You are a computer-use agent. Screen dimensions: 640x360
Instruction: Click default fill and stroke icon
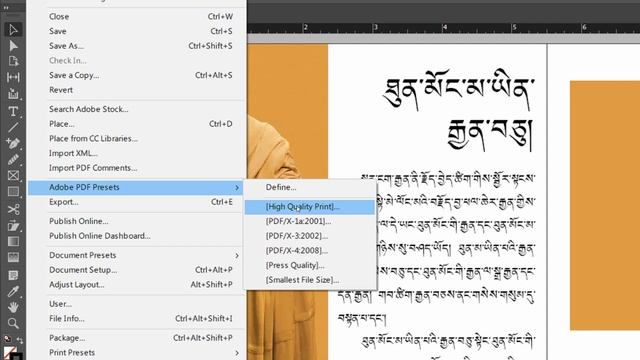7,339
